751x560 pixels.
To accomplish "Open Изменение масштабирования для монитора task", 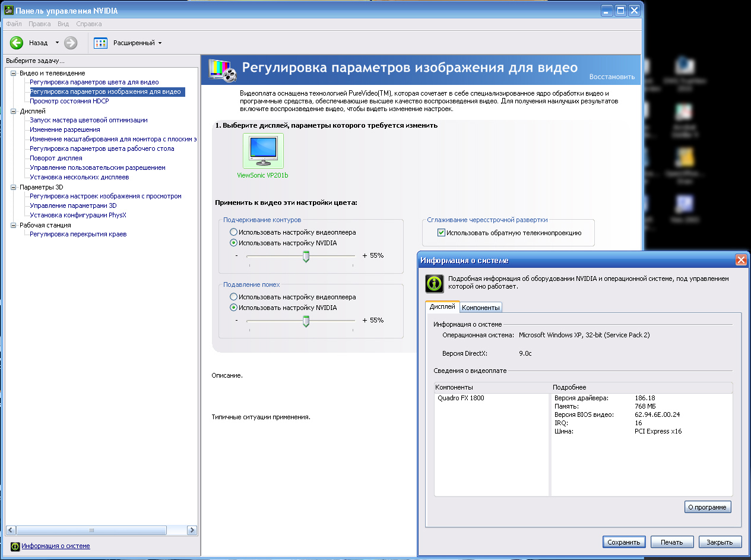I will click(113, 139).
